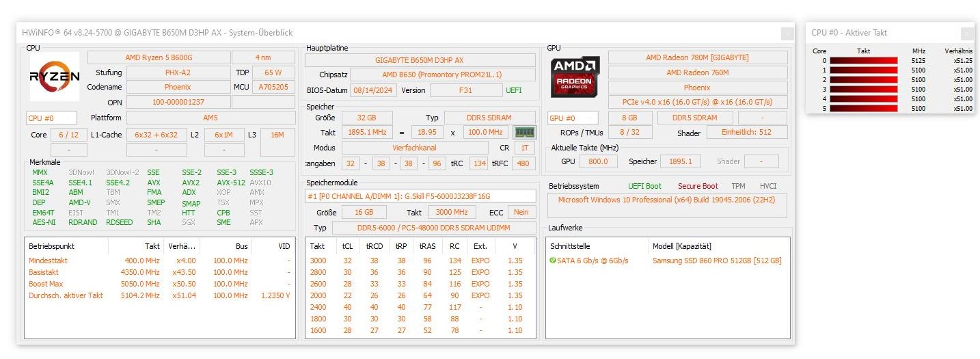The height and width of the screenshot is (359, 980).
Task: Click the Ryzen CPU logo image
Action: (x=55, y=77)
